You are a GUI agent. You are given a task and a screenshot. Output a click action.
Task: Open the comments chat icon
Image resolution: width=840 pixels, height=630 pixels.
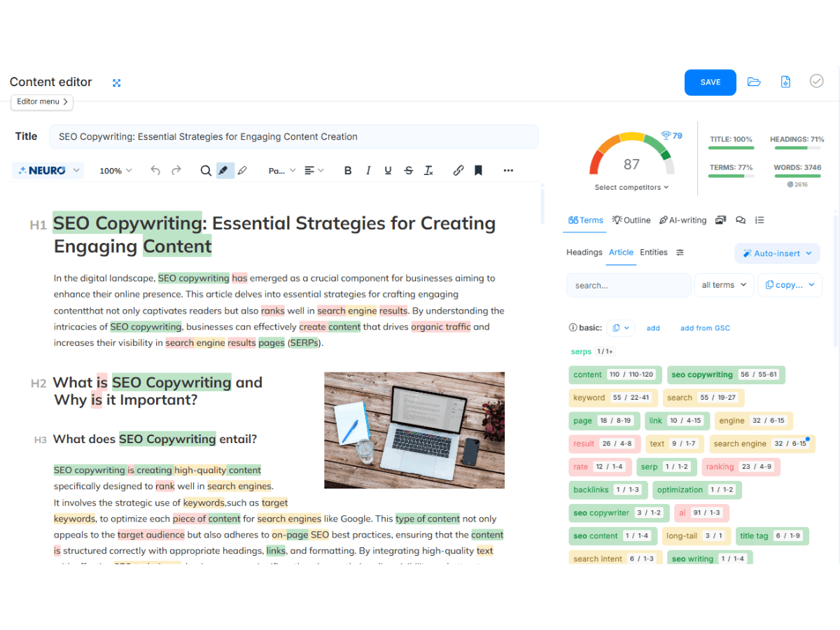coord(741,220)
